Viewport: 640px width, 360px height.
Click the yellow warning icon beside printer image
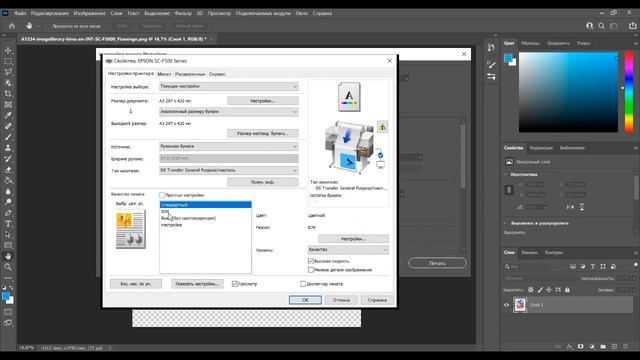[x=382, y=127]
